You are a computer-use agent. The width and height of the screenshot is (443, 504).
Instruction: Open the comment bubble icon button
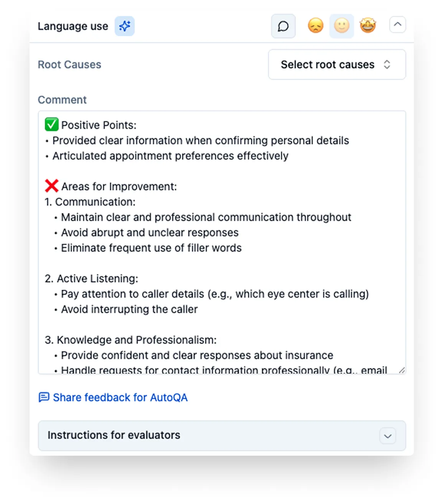[x=283, y=26]
